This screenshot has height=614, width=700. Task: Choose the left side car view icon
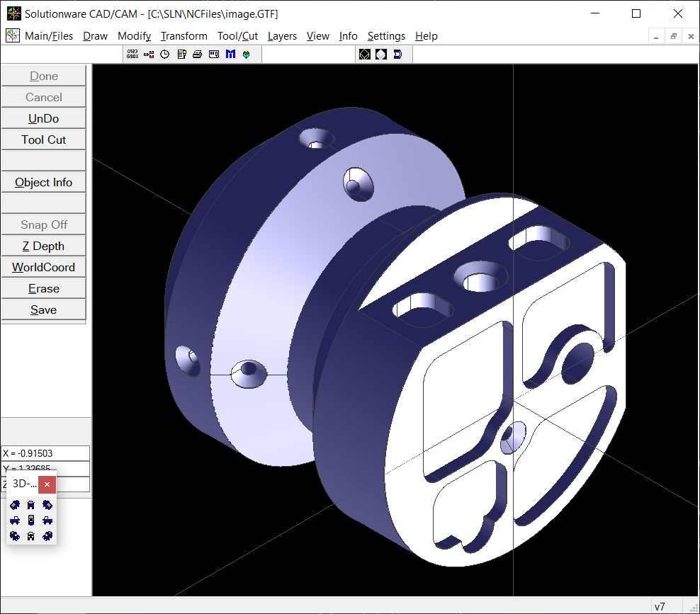15,521
